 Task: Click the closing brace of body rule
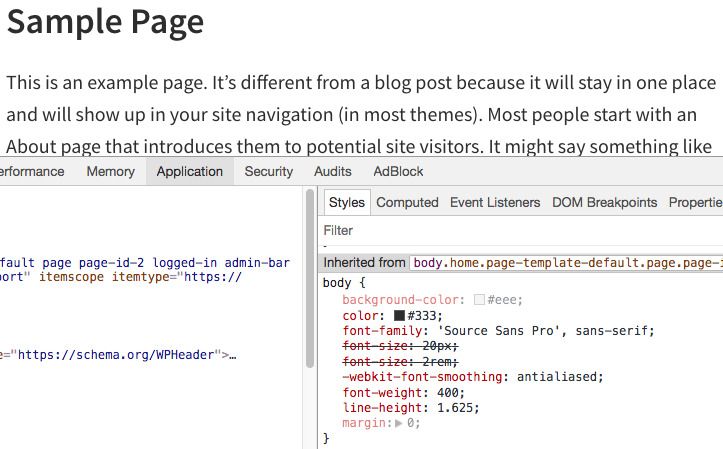click(326, 438)
